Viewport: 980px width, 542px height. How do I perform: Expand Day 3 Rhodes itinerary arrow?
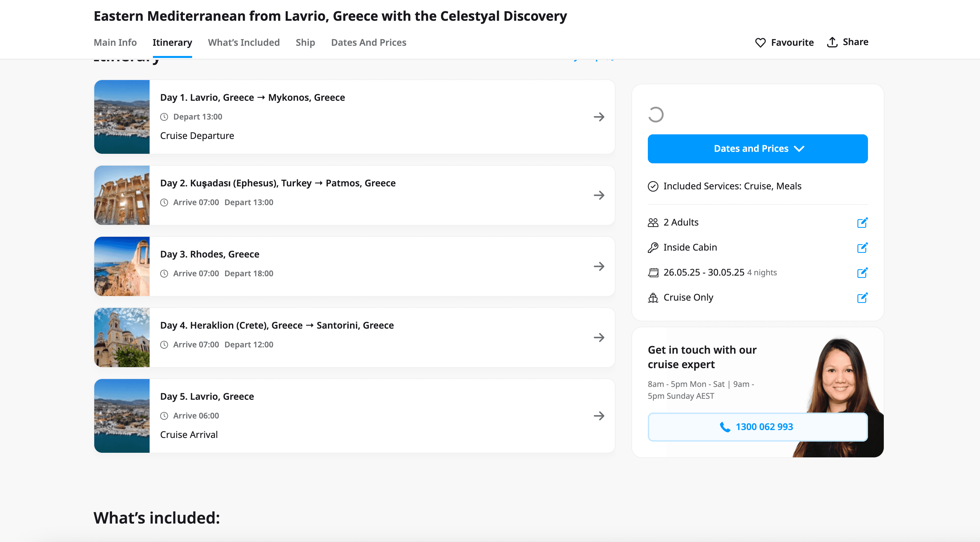[599, 266]
